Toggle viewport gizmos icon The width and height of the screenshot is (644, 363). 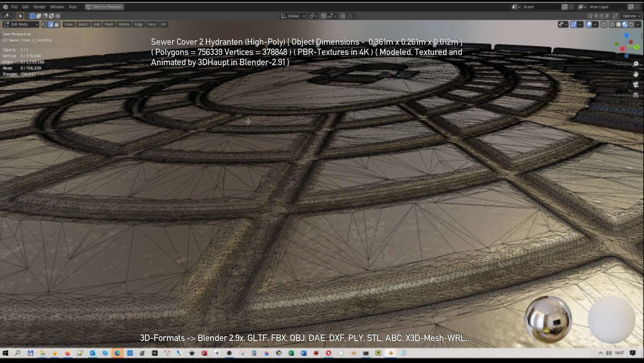click(573, 24)
